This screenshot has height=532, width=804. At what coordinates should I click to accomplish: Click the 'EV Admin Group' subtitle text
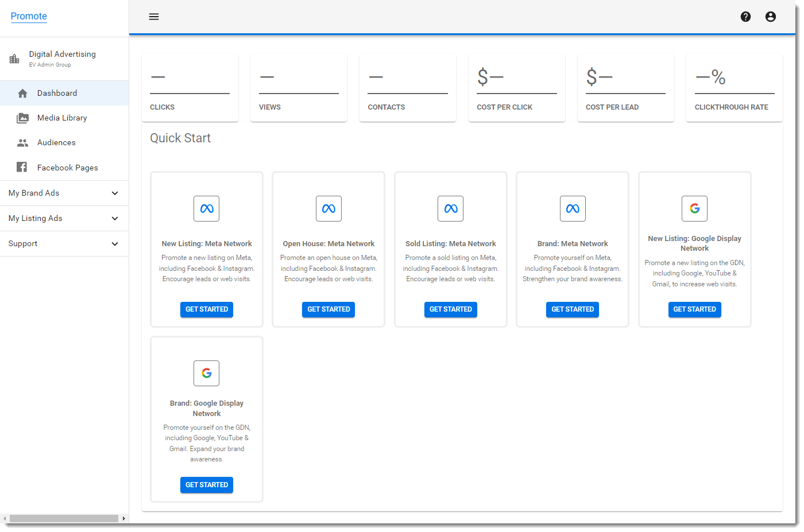click(x=50, y=65)
